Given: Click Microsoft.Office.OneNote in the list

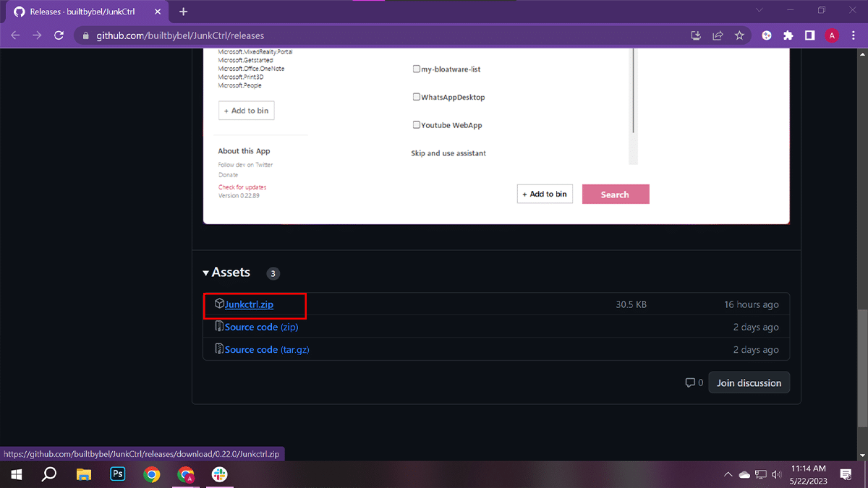Looking at the screenshot, I should 251,69.
